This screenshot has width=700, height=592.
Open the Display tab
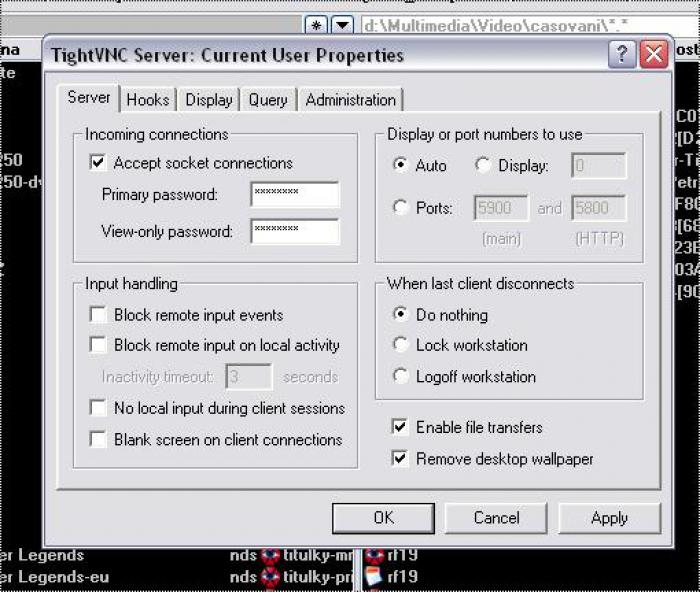(x=209, y=100)
